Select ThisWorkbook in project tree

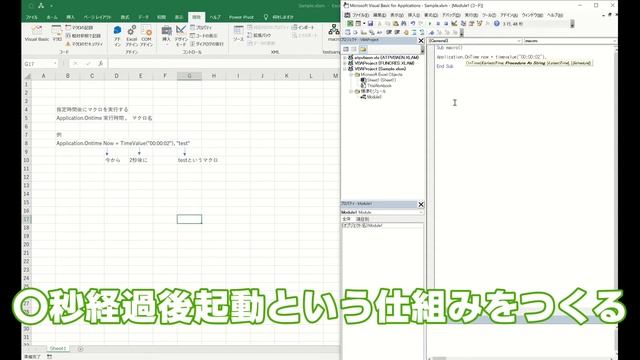[x=376, y=86]
